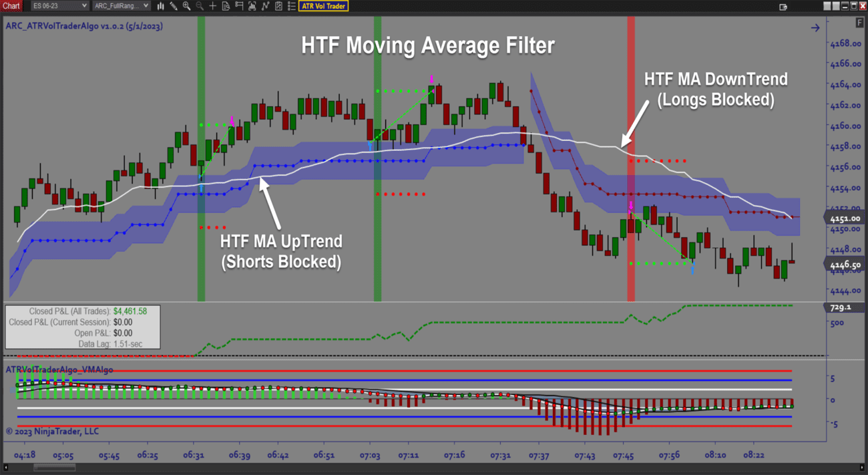868x475 pixels.
Task: Click the 4151.00 price marker on axis
Action: (x=845, y=218)
